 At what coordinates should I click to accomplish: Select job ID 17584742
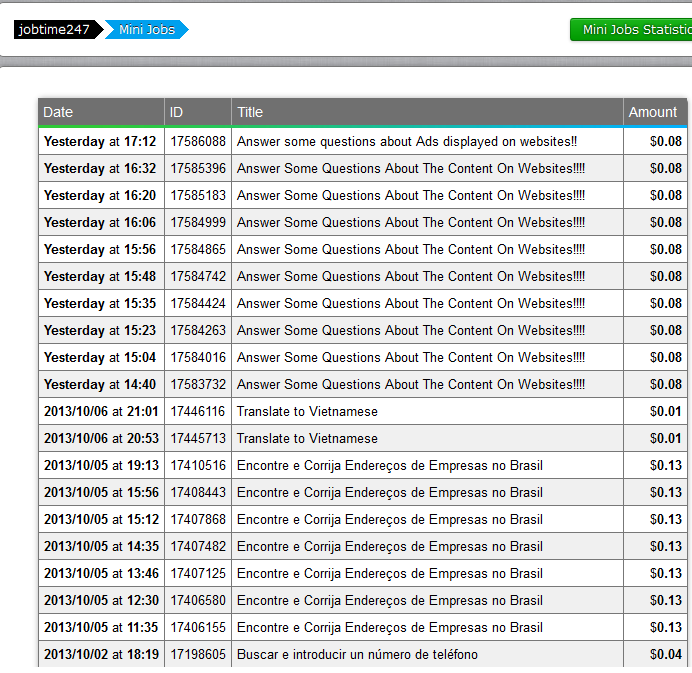pyautogui.click(x=198, y=276)
